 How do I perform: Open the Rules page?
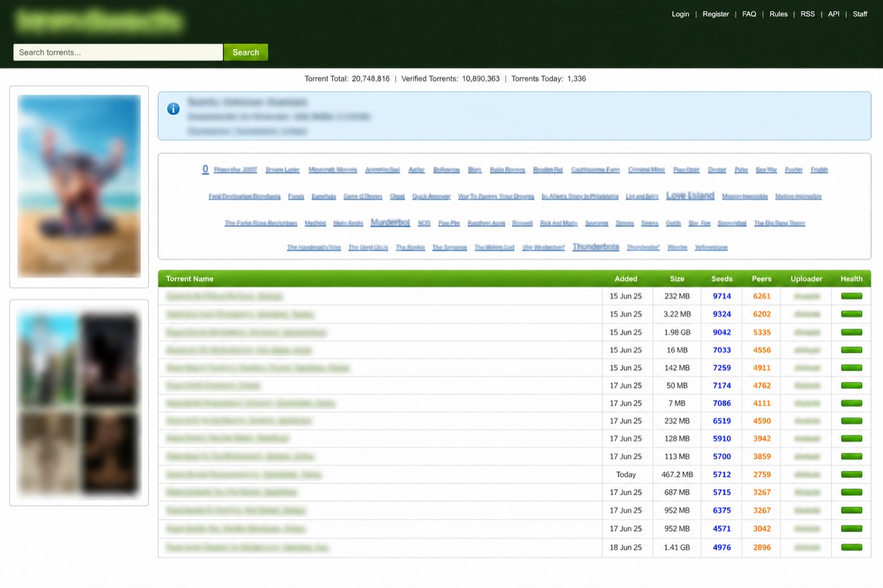click(778, 14)
